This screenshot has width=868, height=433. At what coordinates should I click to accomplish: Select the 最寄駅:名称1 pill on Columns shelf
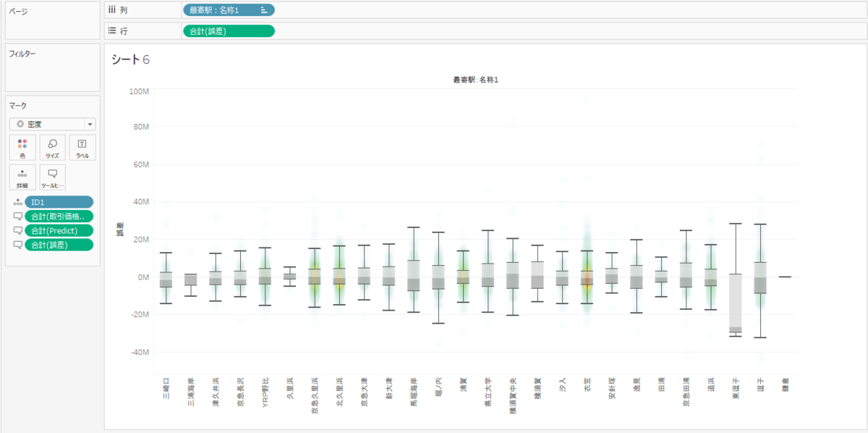click(x=229, y=10)
